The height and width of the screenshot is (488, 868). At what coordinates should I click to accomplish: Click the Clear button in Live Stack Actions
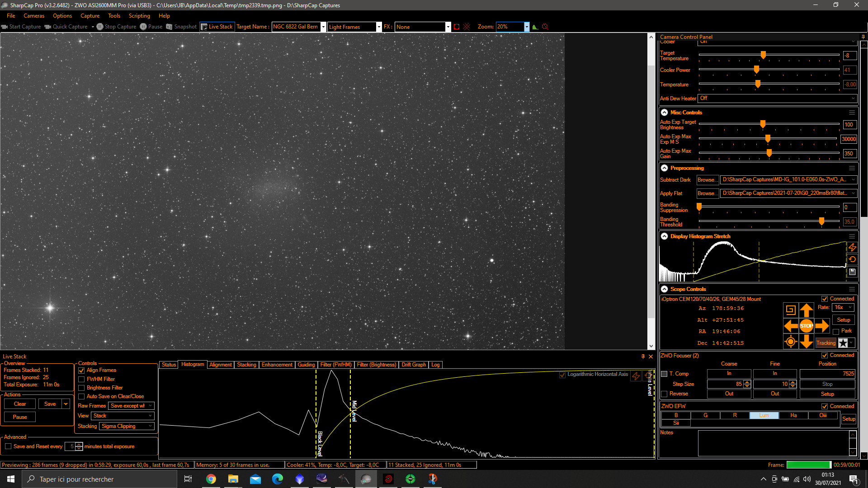(x=20, y=404)
